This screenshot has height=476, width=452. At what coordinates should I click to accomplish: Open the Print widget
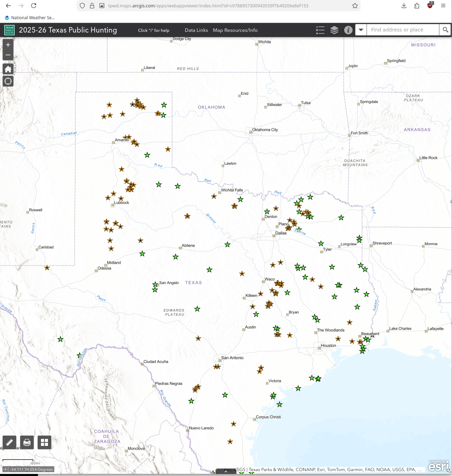point(27,442)
